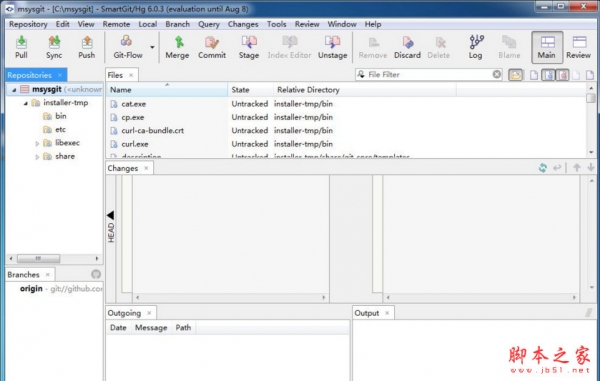This screenshot has width=600, height=381.
Task: Click the Date column in Outgoing
Action: pos(118,327)
